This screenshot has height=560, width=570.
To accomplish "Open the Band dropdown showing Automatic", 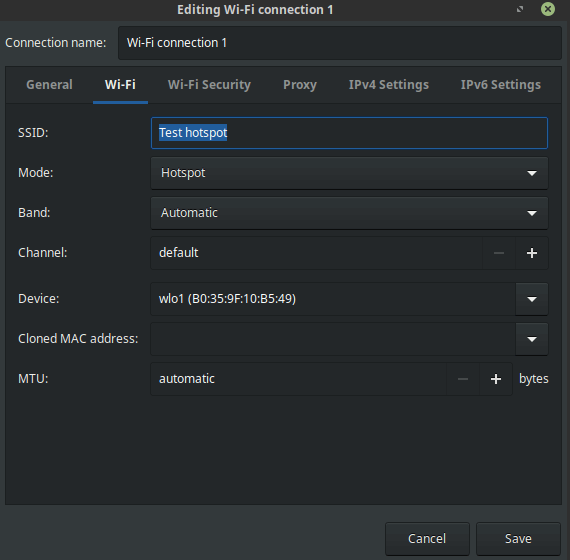I will tap(349, 213).
